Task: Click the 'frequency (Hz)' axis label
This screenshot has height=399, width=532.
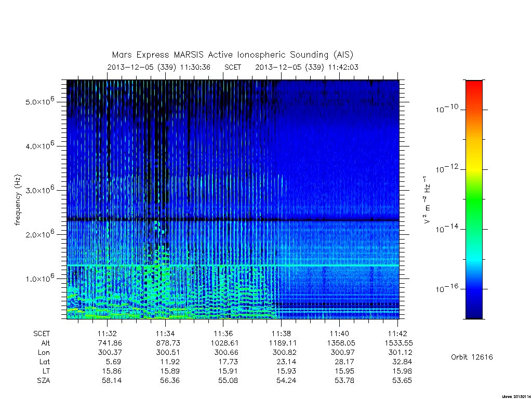Action: click(18, 200)
